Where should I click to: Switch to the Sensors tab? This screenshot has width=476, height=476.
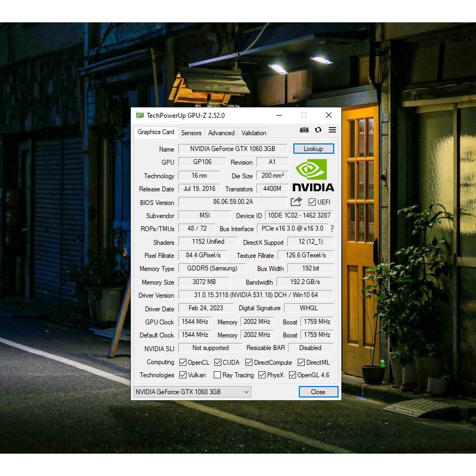point(191,133)
